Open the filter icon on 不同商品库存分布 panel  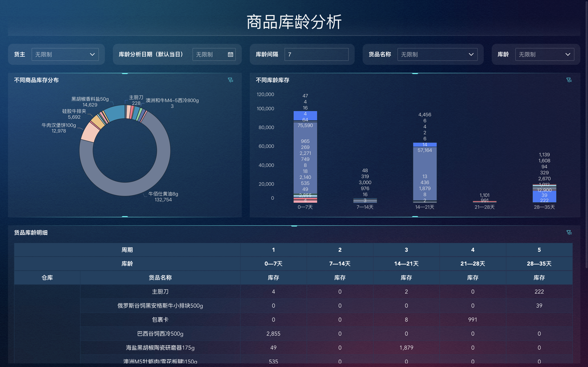tap(231, 80)
